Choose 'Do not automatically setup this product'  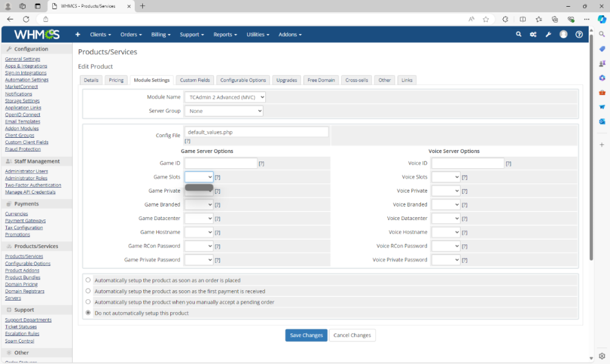[88, 313]
